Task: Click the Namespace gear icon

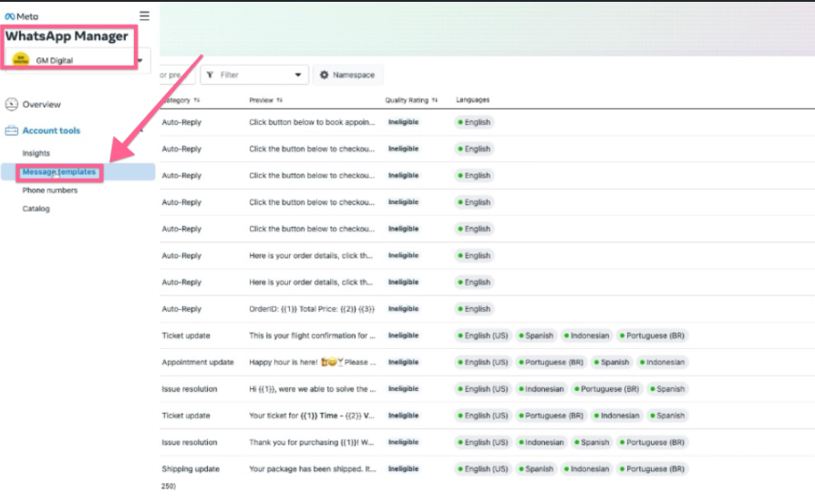Action: (x=325, y=75)
